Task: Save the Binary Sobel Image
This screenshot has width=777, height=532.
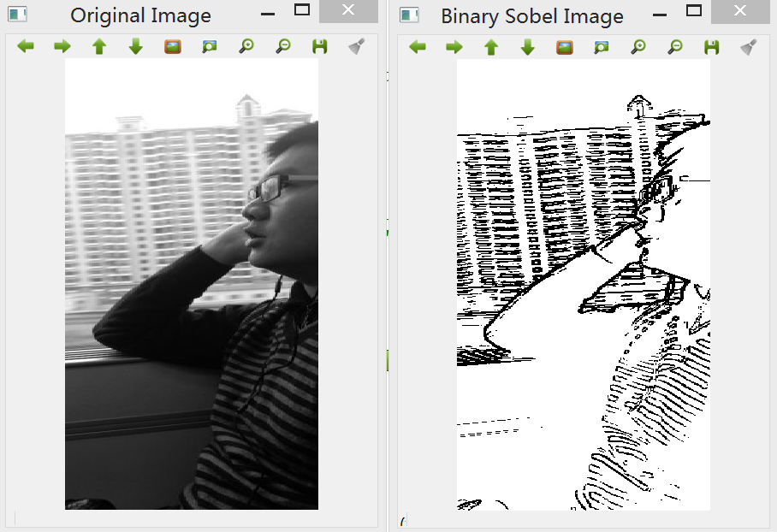Action: [x=712, y=48]
